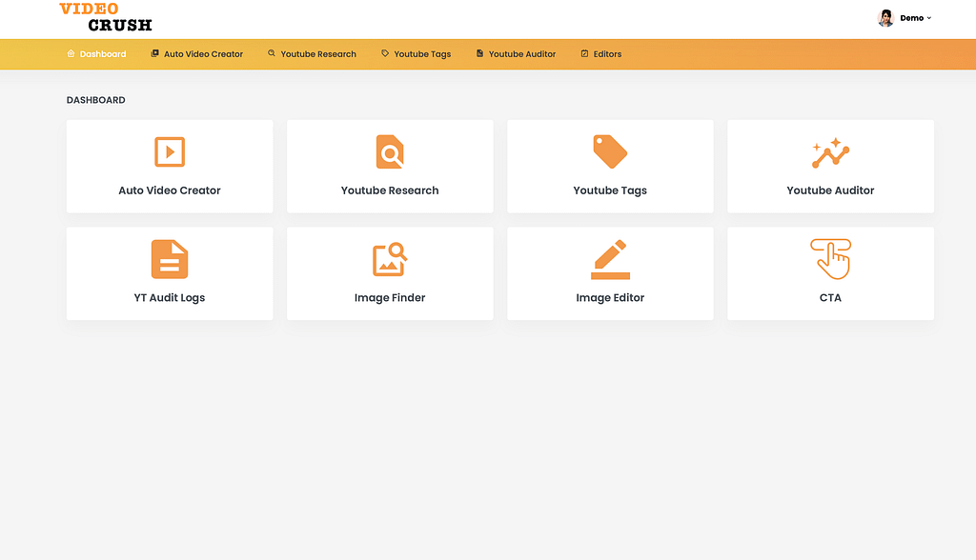The image size is (976, 560).
Task: Click the edit icon beside Editors nav
Action: tap(584, 53)
